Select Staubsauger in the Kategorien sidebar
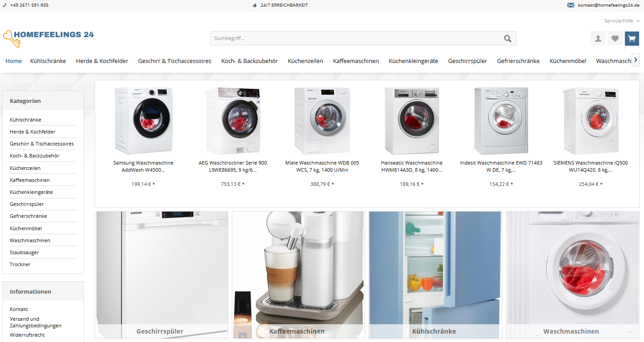 (43, 252)
